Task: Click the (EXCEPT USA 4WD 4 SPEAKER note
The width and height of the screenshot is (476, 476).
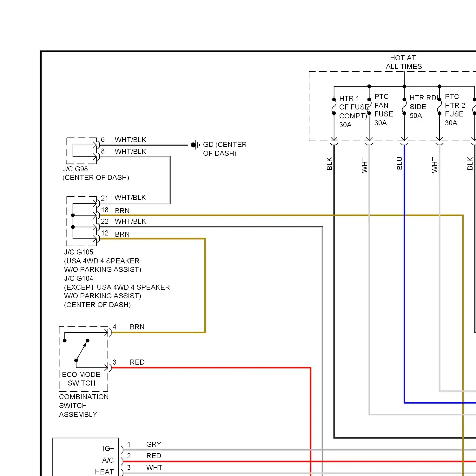Action: (117, 287)
